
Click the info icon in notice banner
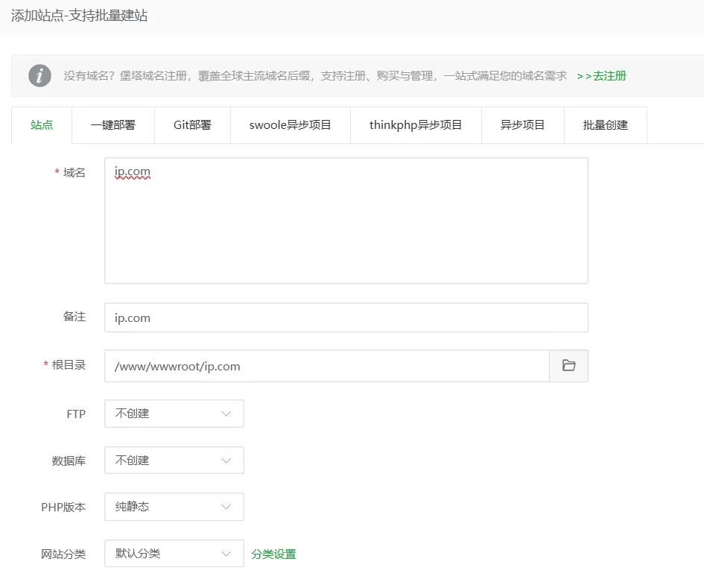pyautogui.click(x=40, y=75)
